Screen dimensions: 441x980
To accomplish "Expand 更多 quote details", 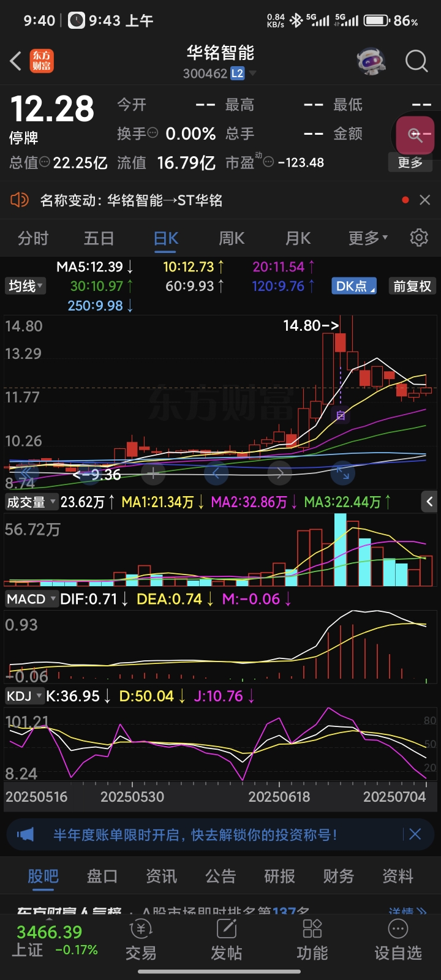I will pyautogui.click(x=410, y=162).
